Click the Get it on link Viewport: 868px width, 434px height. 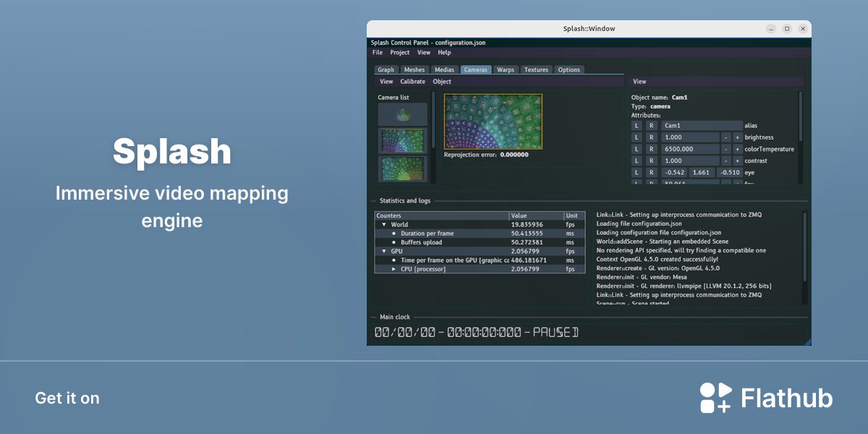[x=67, y=398]
